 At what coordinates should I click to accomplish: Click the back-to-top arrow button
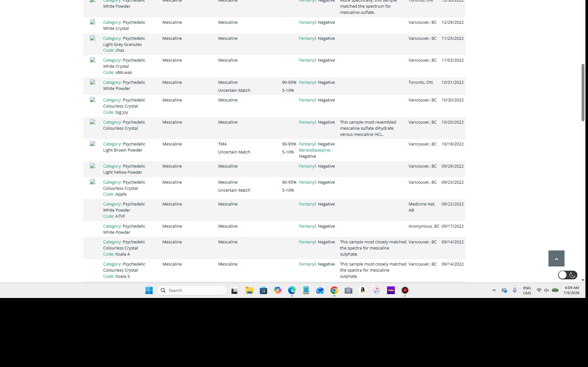click(556, 258)
